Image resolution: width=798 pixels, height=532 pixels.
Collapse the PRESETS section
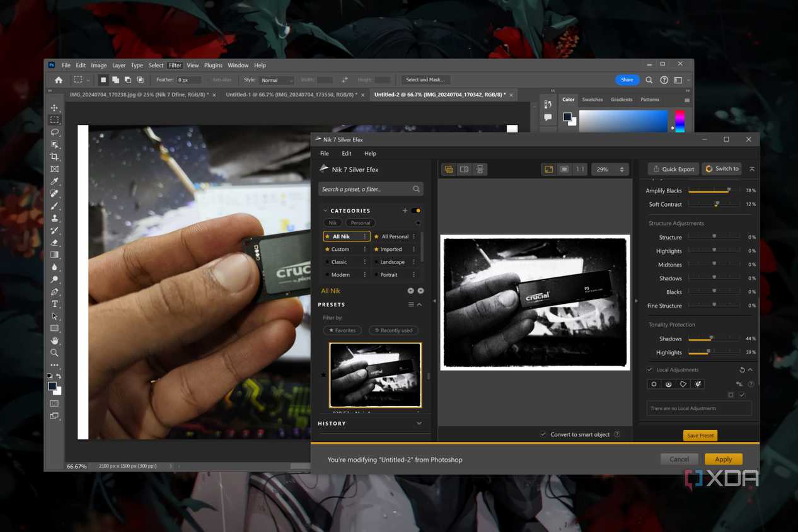[x=420, y=304]
